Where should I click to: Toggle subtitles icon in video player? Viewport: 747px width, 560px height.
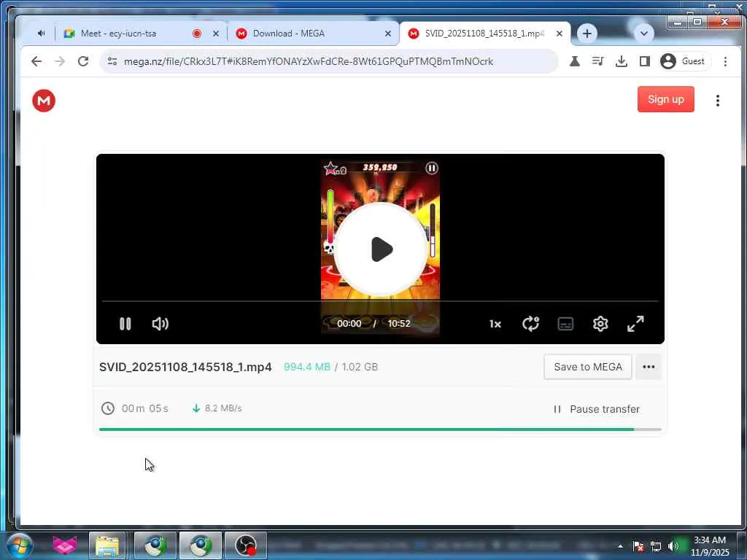[x=565, y=324]
